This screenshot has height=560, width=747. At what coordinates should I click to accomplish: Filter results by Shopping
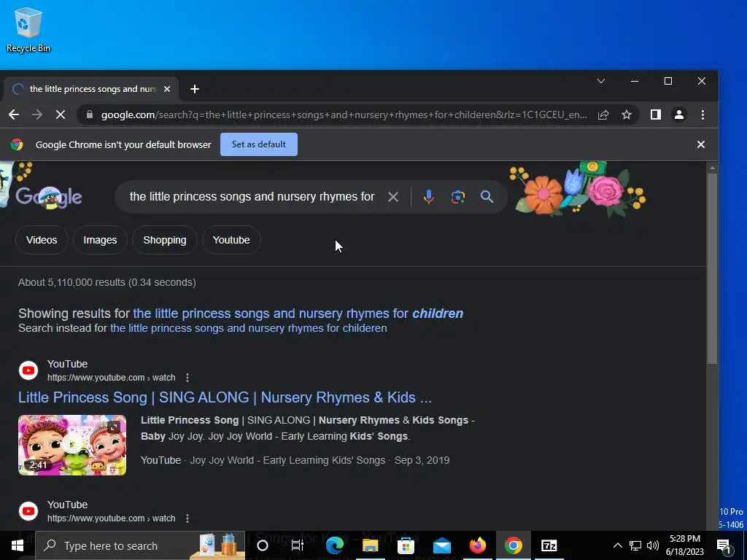[x=165, y=240]
